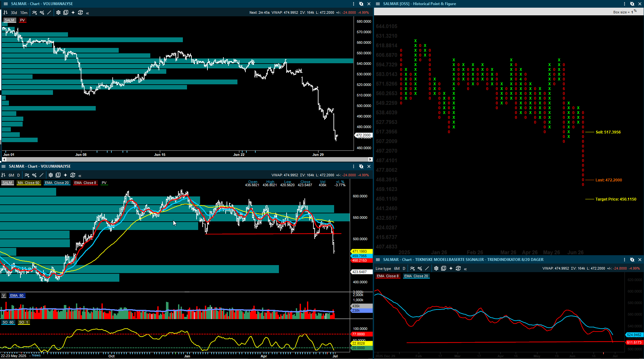Toggle crosshair cursor in TRENDINDIKATOR chart
This screenshot has width=644, height=359.
click(x=451, y=269)
